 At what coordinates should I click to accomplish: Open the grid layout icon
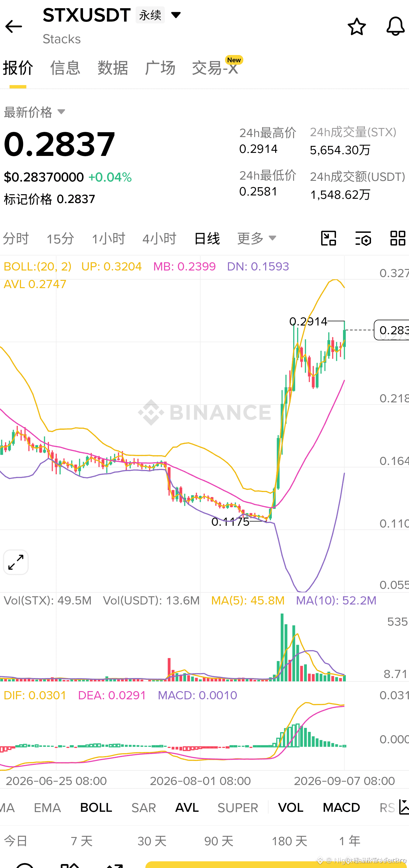pyautogui.click(x=397, y=238)
